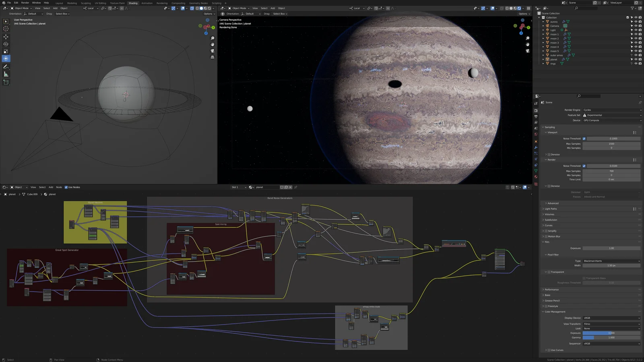Select the Cursor tool in left viewport
Image resolution: width=644 pixels, height=362 pixels.
tap(6, 29)
